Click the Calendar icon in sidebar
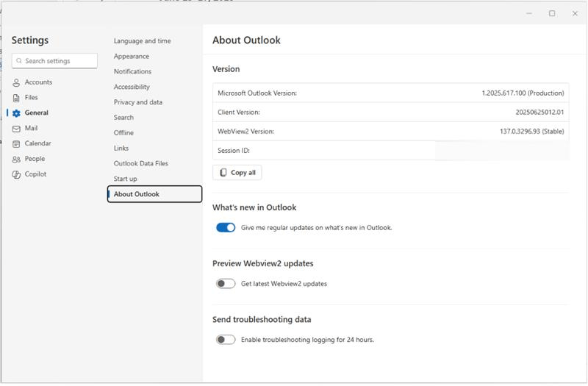 (16, 144)
